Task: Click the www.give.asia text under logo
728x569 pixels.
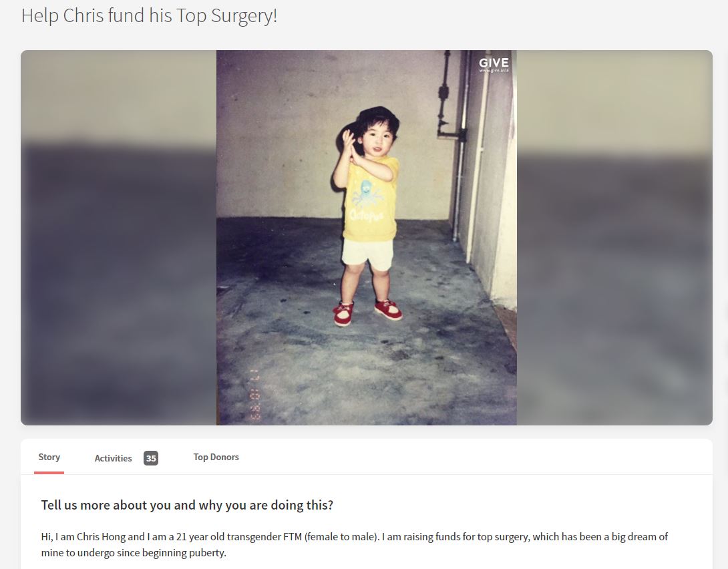Action: [x=494, y=71]
